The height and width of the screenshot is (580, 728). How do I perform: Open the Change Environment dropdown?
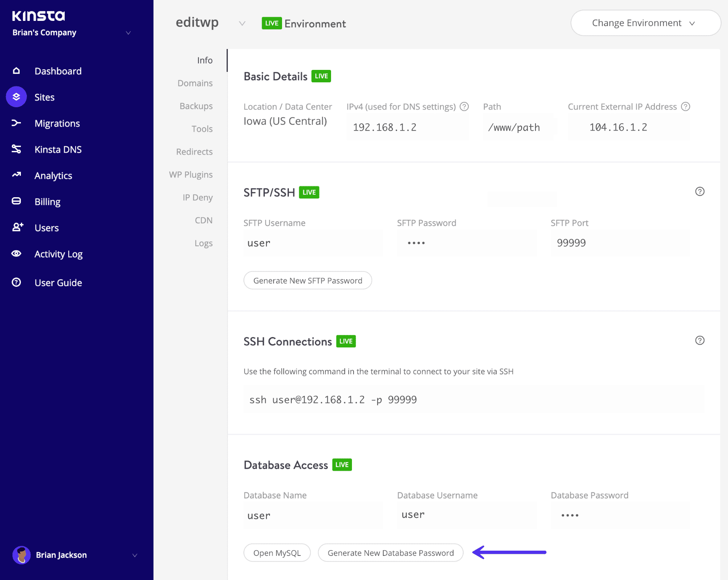pyautogui.click(x=645, y=23)
